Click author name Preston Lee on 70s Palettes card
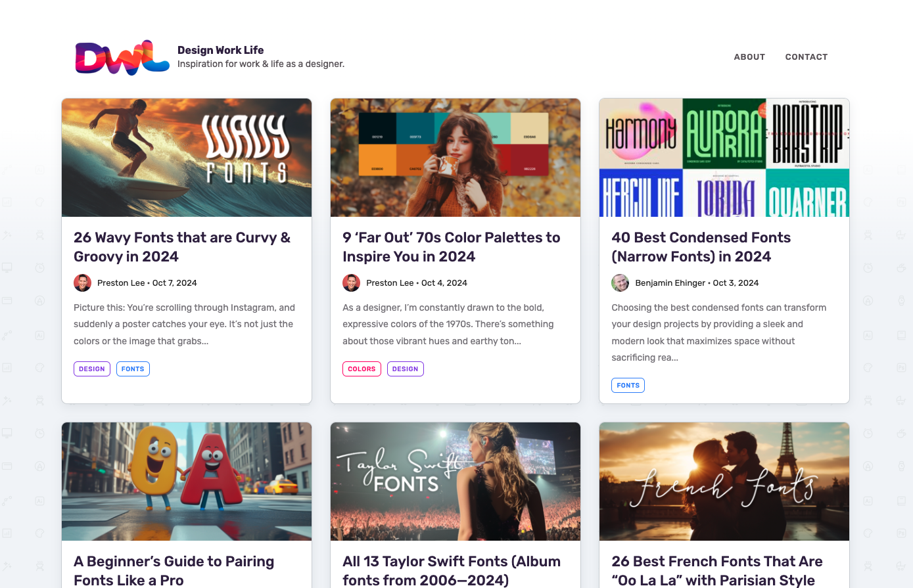 click(x=390, y=283)
